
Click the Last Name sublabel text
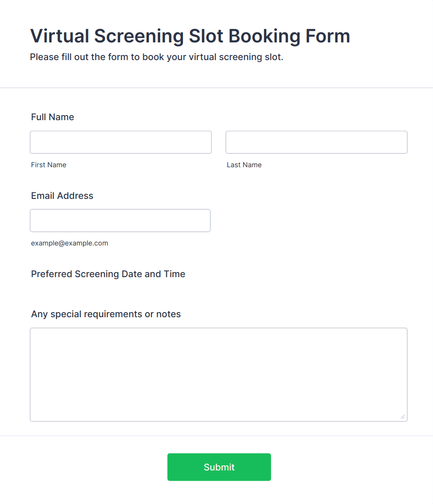[x=244, y=165]
